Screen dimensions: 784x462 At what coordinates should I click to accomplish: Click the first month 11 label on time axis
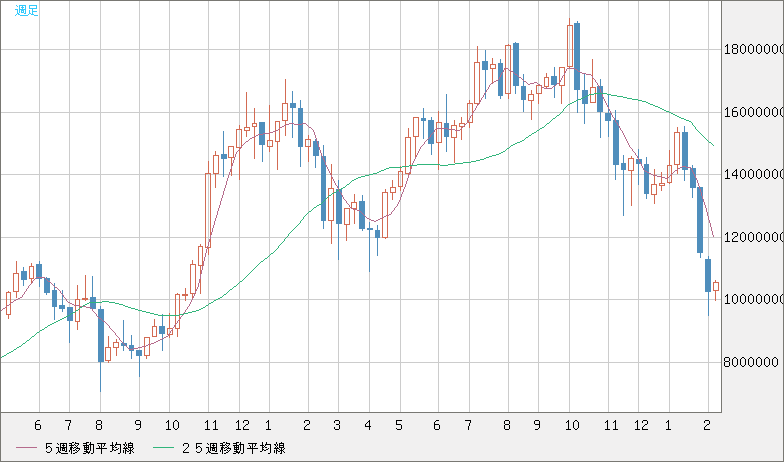(x=212, y=426)
